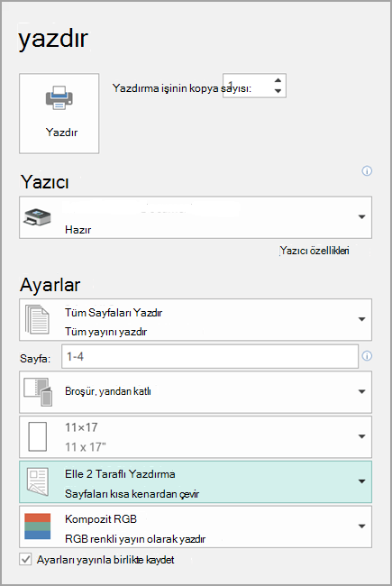Expand Tüm Sayfaları Yazdır dropdown
The height and width of the screenshot is (586, 392).
coord(196,319)
